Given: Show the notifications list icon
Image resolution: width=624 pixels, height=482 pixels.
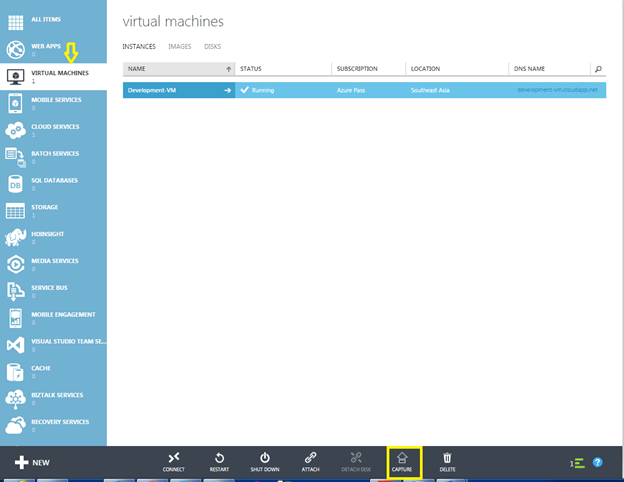Looking at the screenshot, I should (578, 463).
